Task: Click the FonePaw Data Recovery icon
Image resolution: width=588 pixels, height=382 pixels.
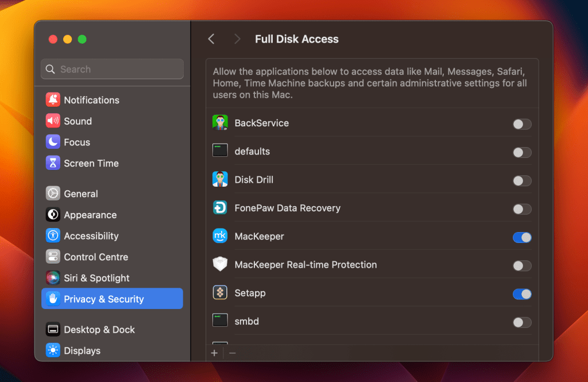Action: [220, 208]
